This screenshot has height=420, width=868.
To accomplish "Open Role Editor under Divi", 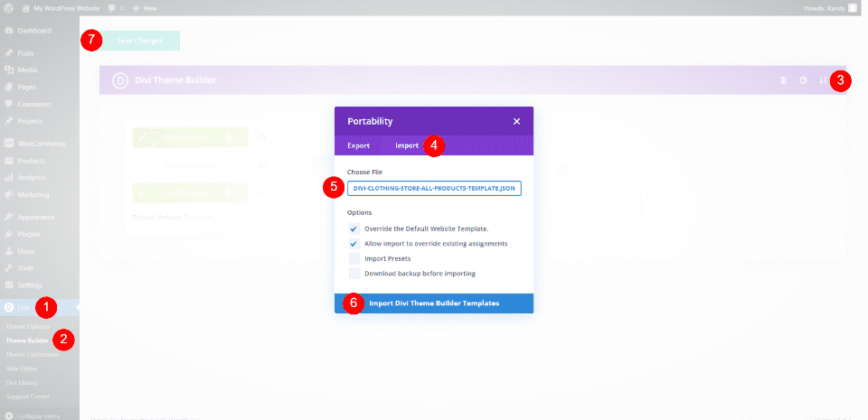I will coord(22,368).
